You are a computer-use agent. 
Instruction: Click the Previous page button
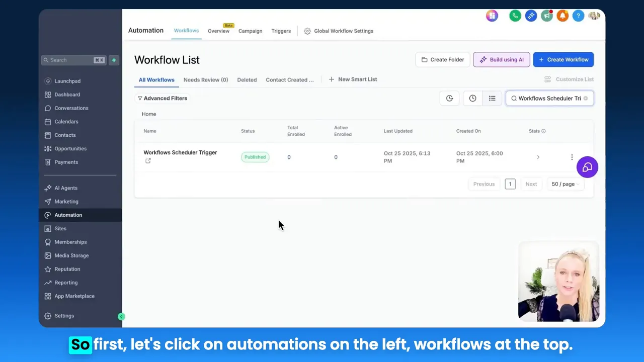(x=484, y=184)
